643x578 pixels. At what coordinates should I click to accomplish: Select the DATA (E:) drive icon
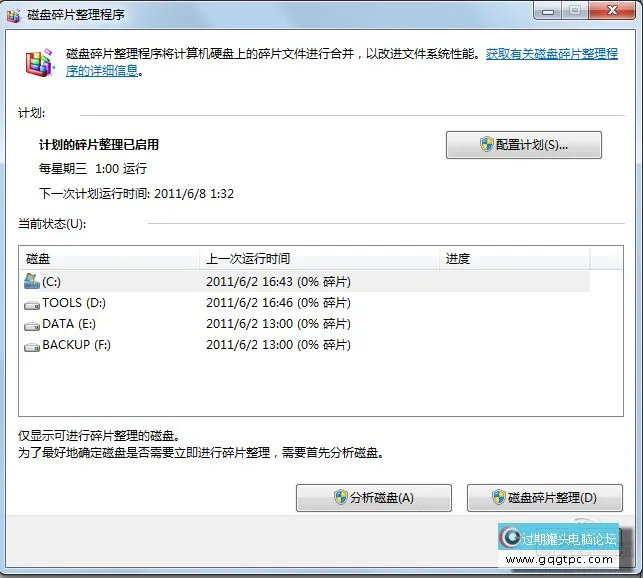tap(32, 326)
